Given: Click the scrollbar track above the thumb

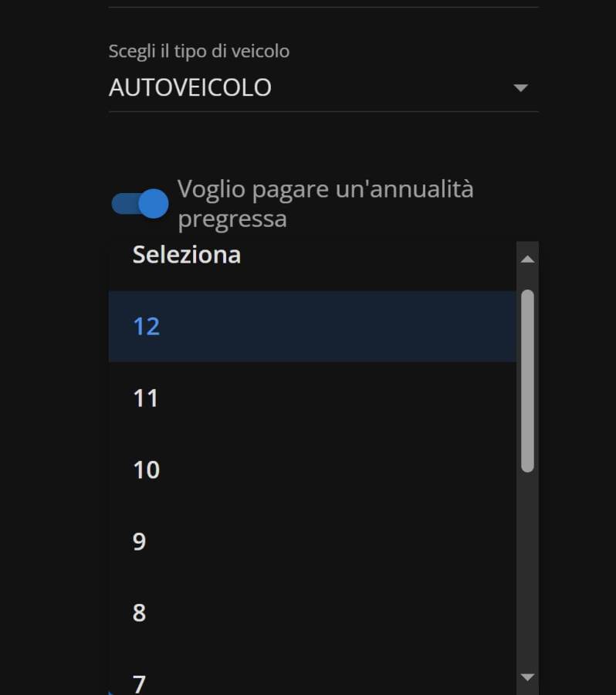Looking at the screenshot, I should 528,281.
